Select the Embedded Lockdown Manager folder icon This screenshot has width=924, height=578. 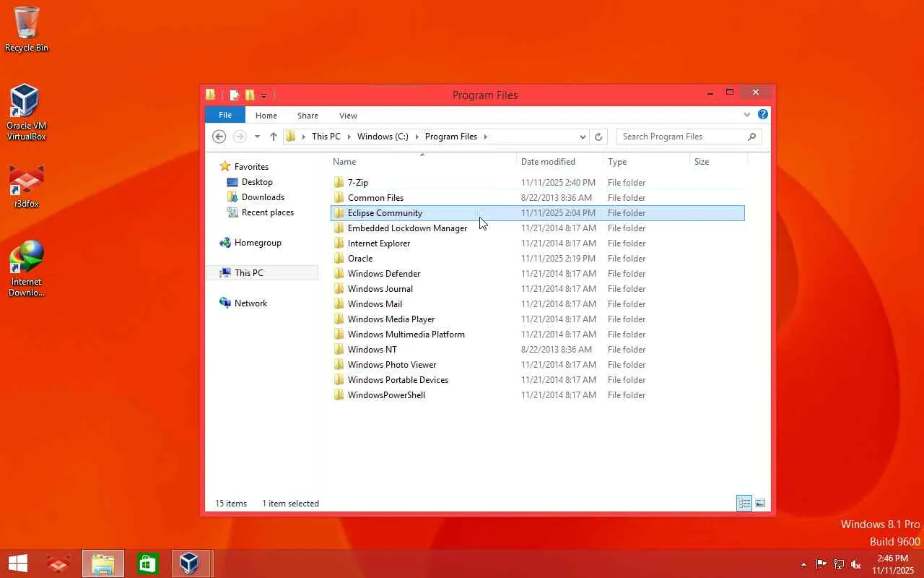click(339, 228)
